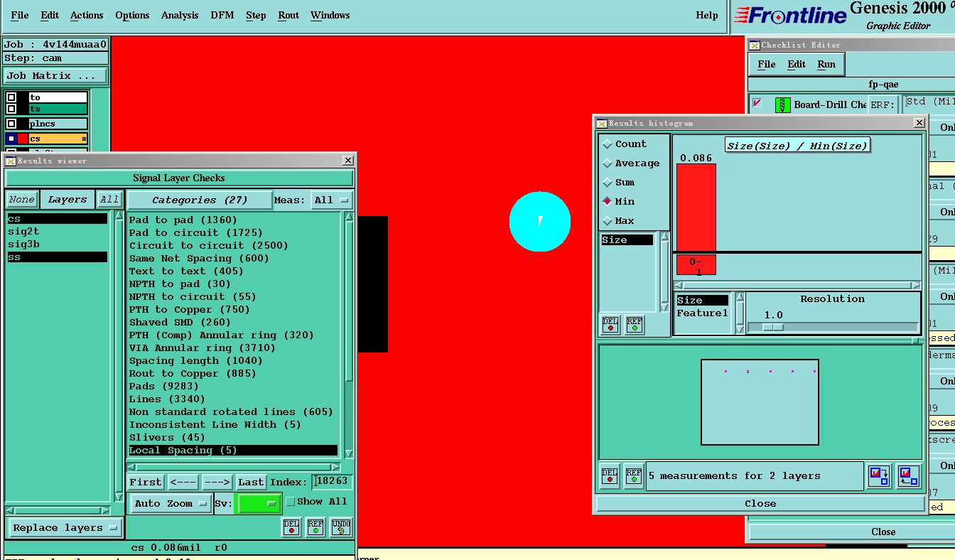Viewport: 955px width, 560px height.
Task: Toggle the Board-Drill Checks checkbox
Action: [757, 103]
